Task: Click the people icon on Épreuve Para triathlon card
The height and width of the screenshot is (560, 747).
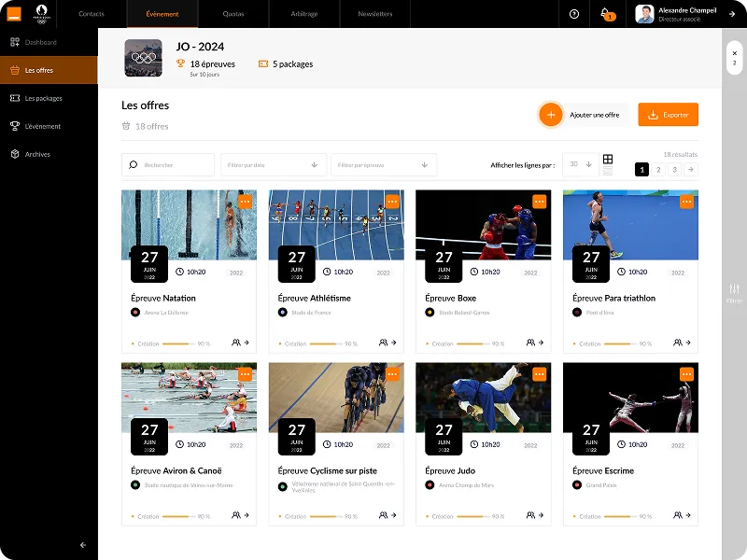Action: (x=678, y=343)
